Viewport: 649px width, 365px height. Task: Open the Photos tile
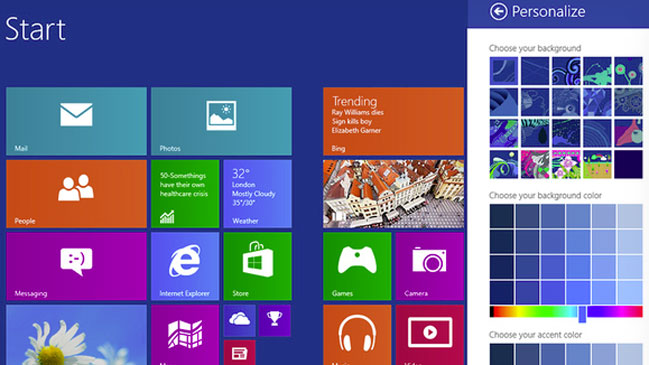pos(221,121)
